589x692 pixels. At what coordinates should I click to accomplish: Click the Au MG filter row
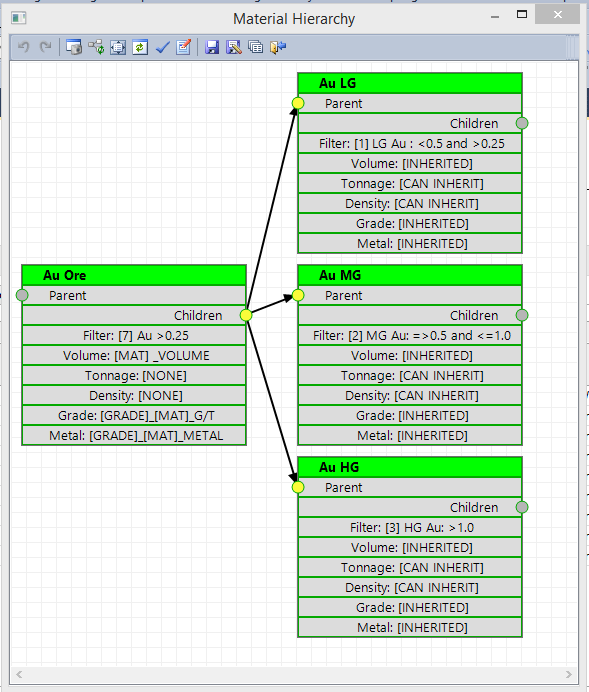410,335
